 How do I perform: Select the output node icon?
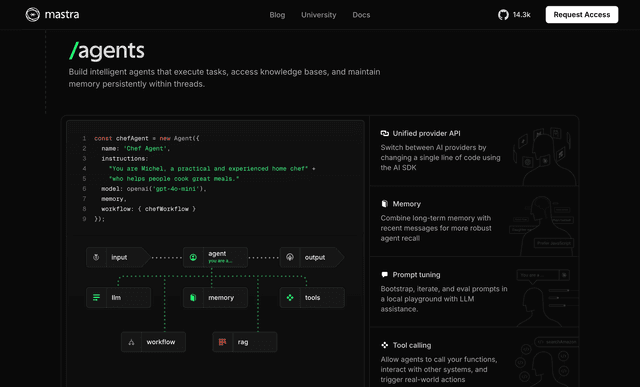290,257
